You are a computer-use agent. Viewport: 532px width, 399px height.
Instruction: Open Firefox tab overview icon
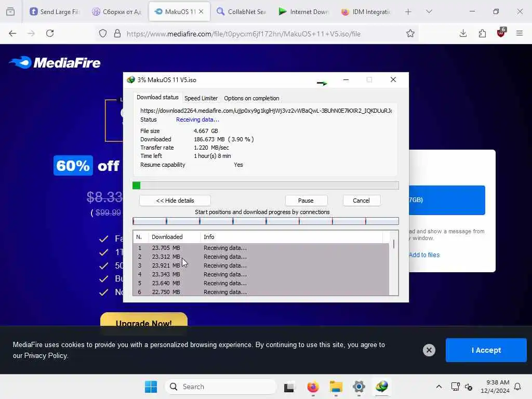pos(10,11)
